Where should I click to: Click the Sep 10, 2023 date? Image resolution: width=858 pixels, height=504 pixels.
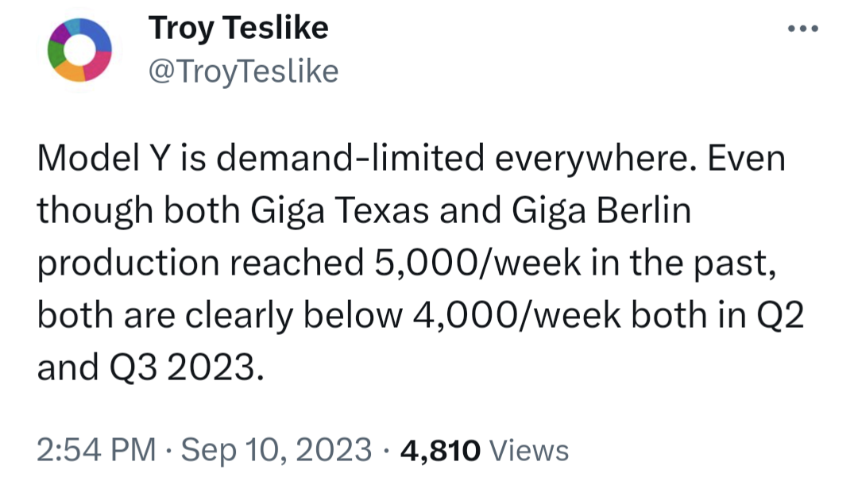pos(276,450)
